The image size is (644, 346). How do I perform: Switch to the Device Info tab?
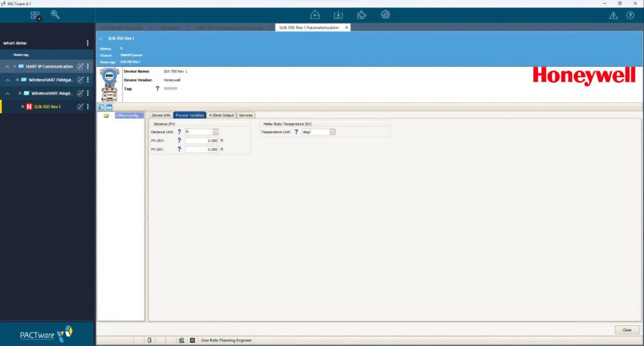(x=161, y=115)
